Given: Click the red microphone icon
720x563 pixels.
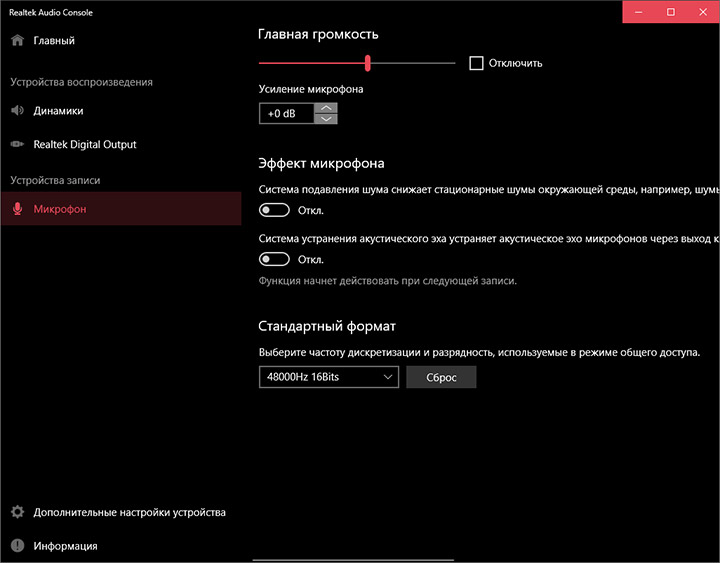Looking at the screenshot, I should (x=17, y=209).
